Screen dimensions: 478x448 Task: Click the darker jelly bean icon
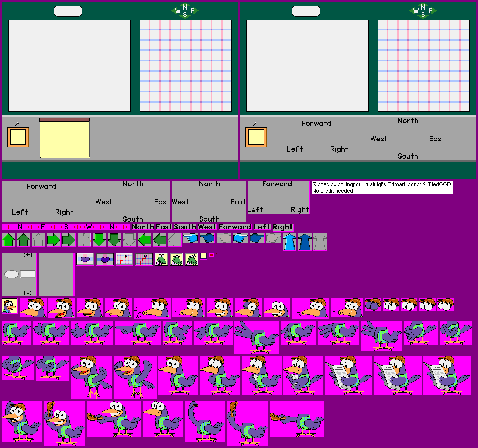[x=105, y=259]
